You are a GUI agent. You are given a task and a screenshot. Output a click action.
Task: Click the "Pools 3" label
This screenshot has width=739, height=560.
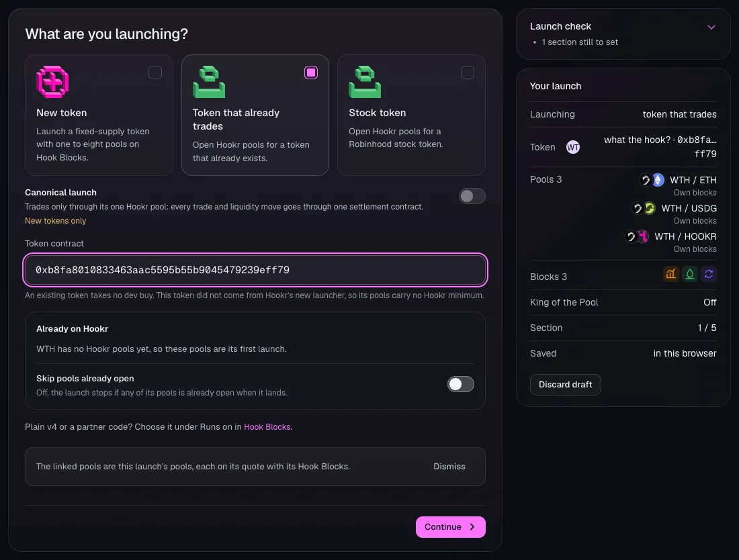tap(546, 179)
